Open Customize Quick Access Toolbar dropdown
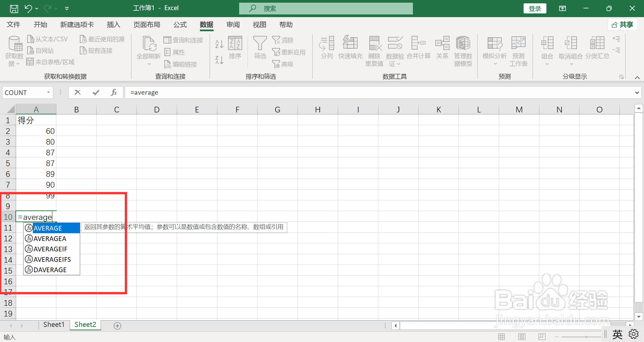The height and width of the screenshot is (342, 644). point(67,8)
